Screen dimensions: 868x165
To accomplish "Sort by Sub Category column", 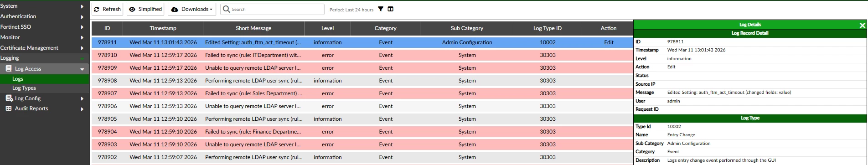I will click(x=467, y=28).
